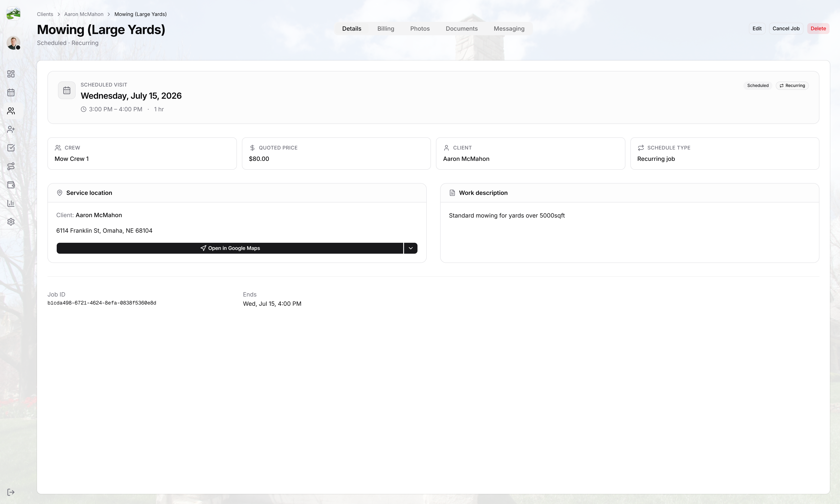Click the company logo icon
This screenshot has height=504, width=840.
click(x=14, y=14)
